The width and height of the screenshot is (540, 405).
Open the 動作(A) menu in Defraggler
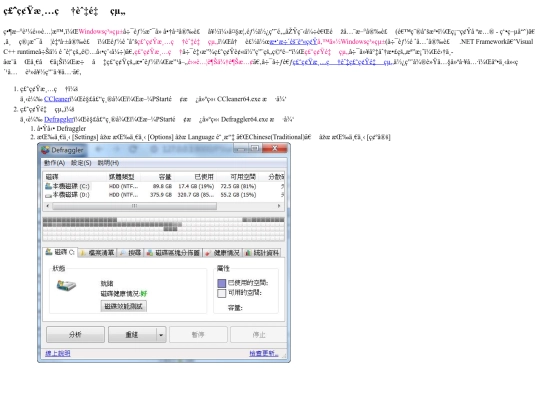(x=54, y=163)
